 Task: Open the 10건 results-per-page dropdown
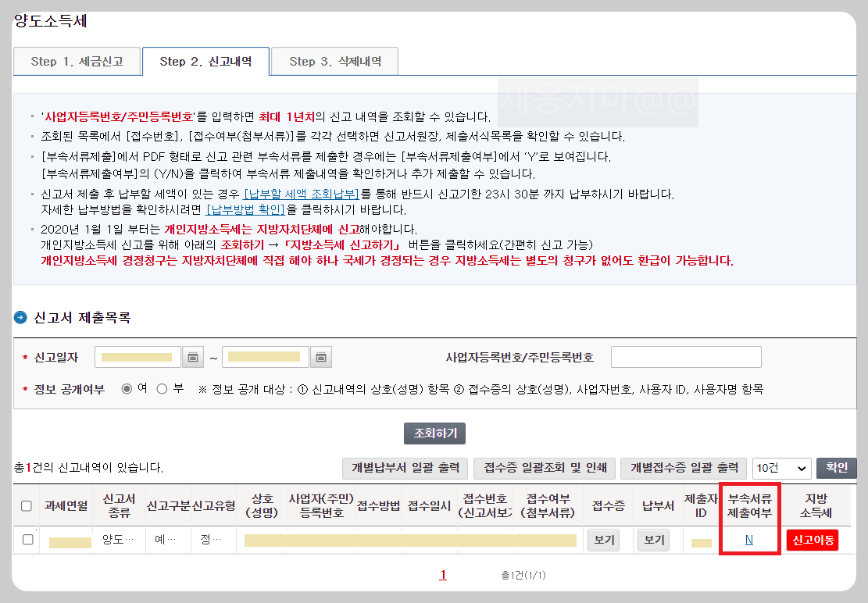(781, 468)
